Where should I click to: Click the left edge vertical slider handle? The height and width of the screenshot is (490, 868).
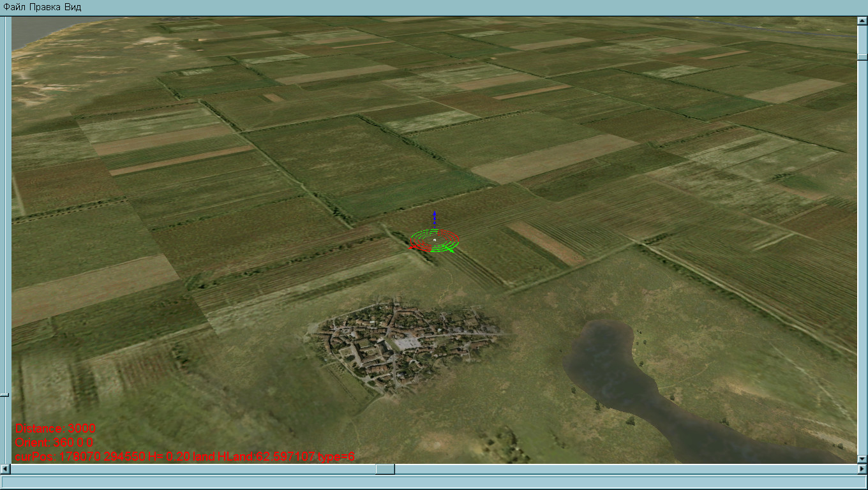pos(4,395)
